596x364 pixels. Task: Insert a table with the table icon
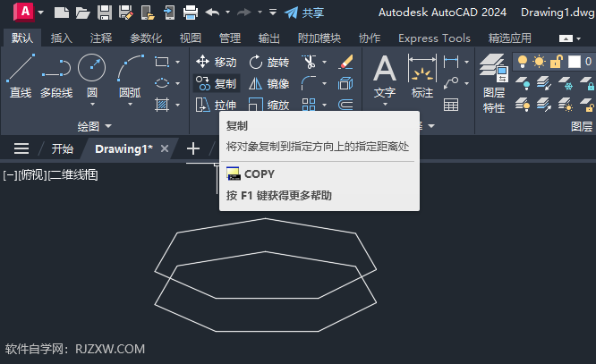(451, 105)
